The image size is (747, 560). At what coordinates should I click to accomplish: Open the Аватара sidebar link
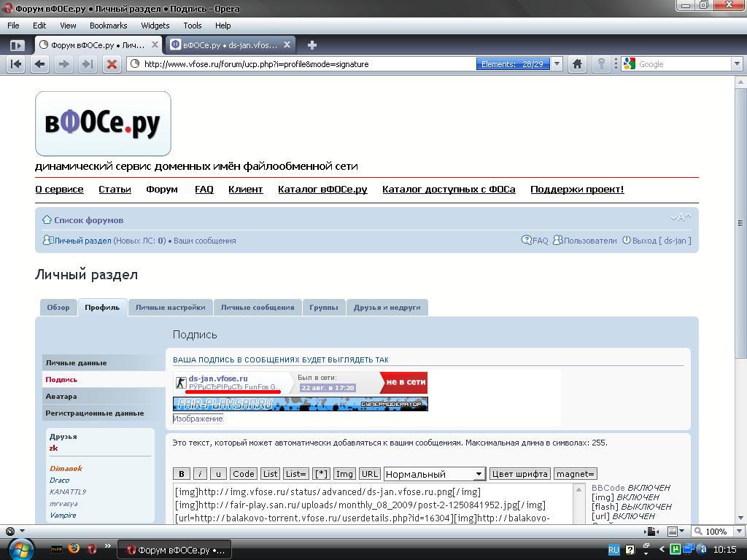click(x=61, y=396)
